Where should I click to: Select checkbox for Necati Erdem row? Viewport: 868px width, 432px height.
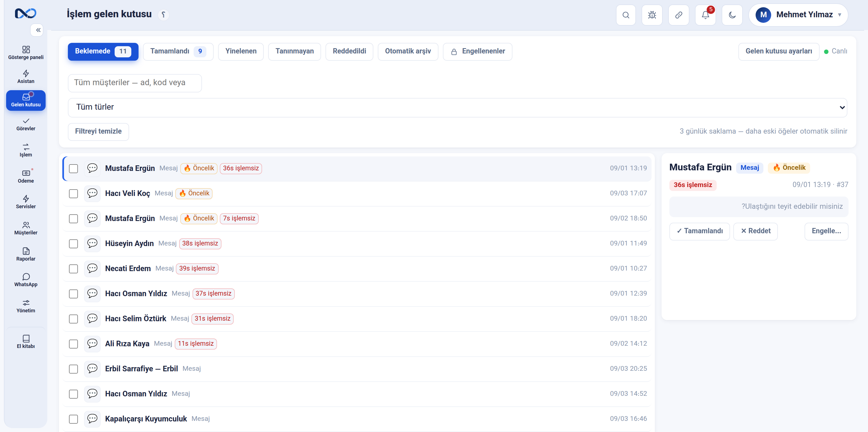coord(73,268)
